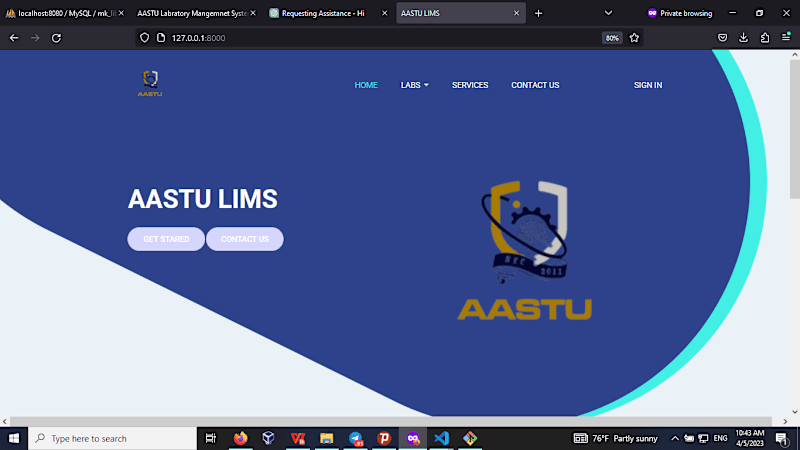Click the network icon in system tray

pos(704,438)
